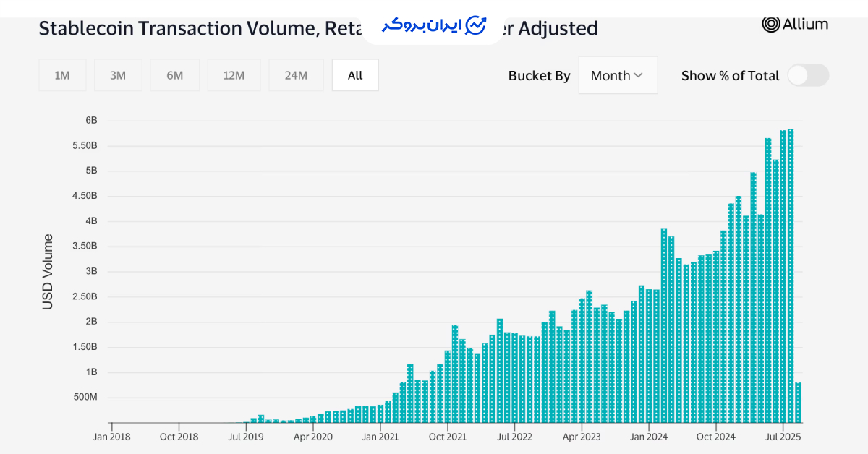Select the 1M time range

click(62, 75)
